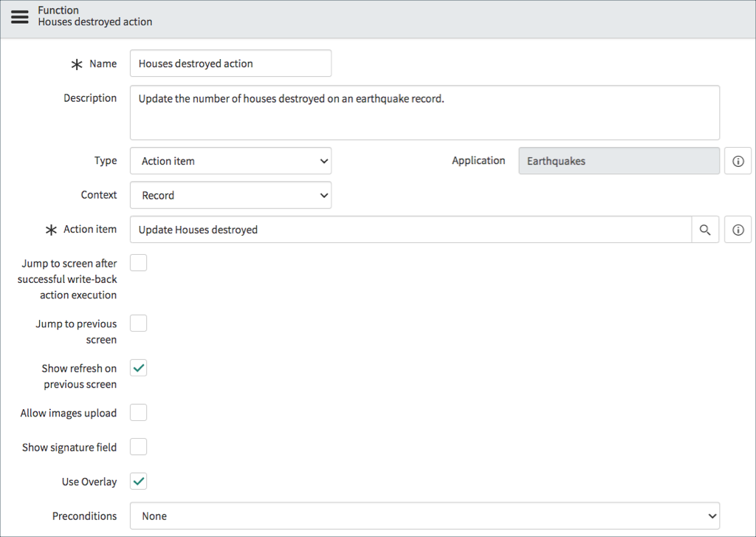Viewport: 756px width, 537px height.
Task: Open the hamburger navigation menu
Action: coord(19,17)
